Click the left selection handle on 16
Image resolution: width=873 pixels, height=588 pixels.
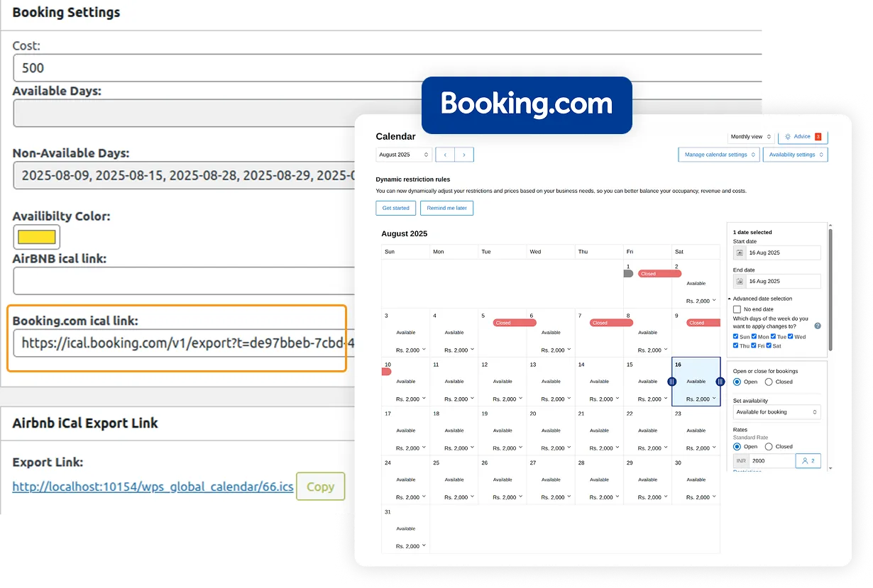(672, 382)
